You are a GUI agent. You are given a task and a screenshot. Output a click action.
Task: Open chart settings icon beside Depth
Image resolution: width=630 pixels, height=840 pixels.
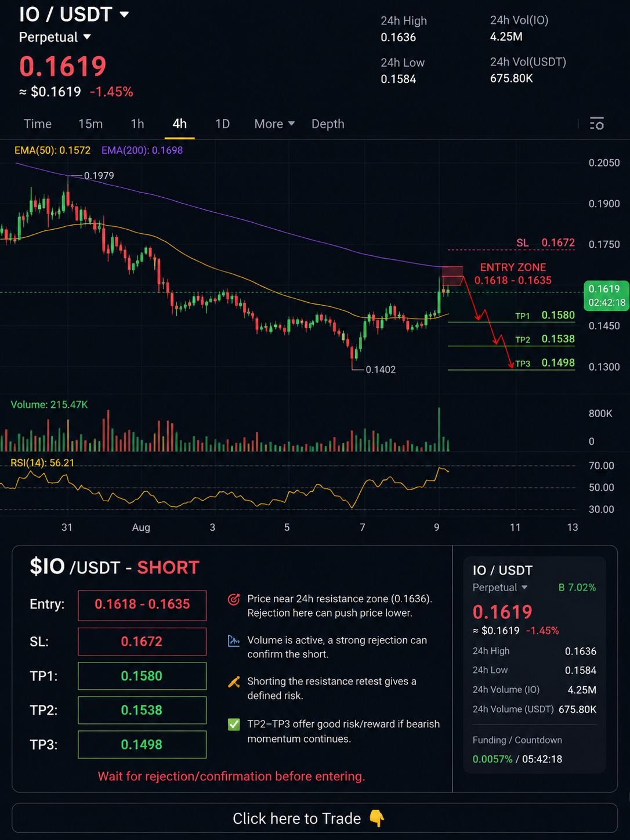pos(597,124)
